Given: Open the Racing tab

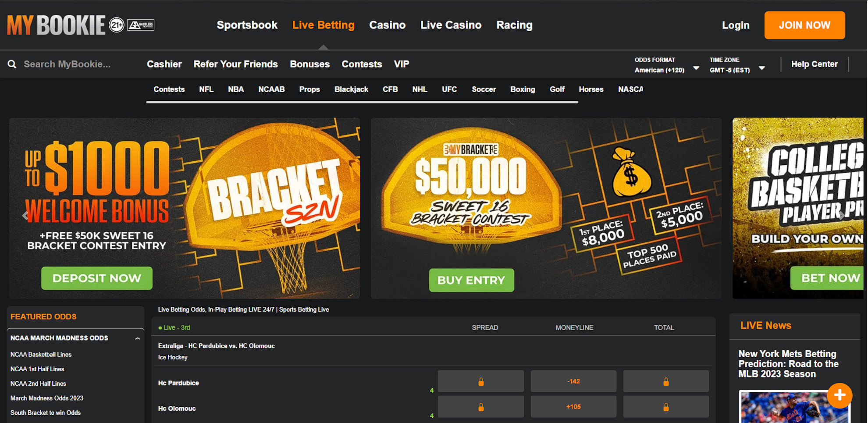Looking at the screenshot, I should 514,25.
